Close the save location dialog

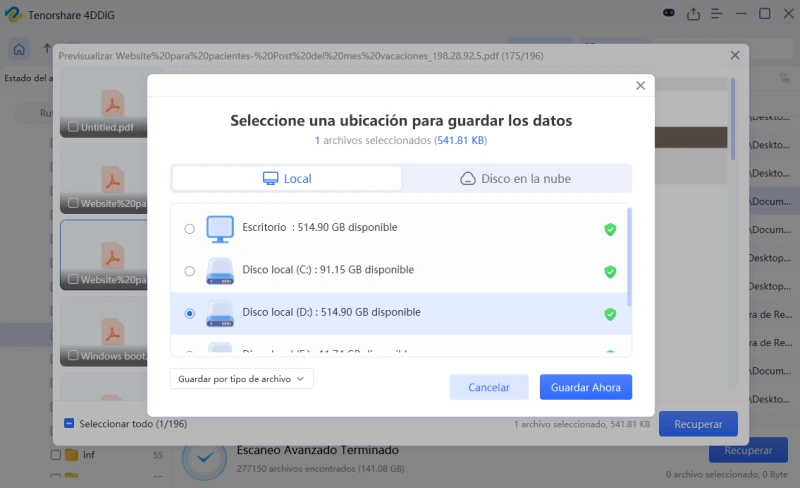pyautogui.click(x=640, y=85)
